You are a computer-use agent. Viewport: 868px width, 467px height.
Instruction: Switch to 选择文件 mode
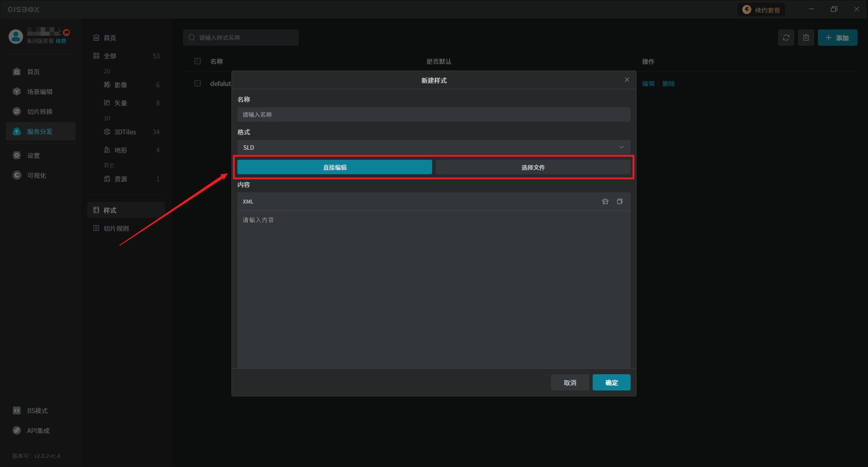533,167
